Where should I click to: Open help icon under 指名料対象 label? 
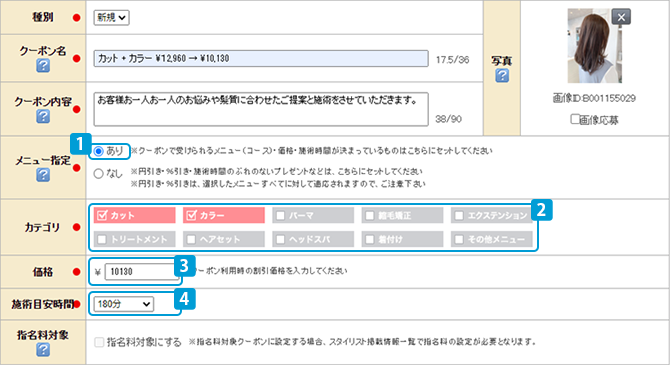pos(43,350)
